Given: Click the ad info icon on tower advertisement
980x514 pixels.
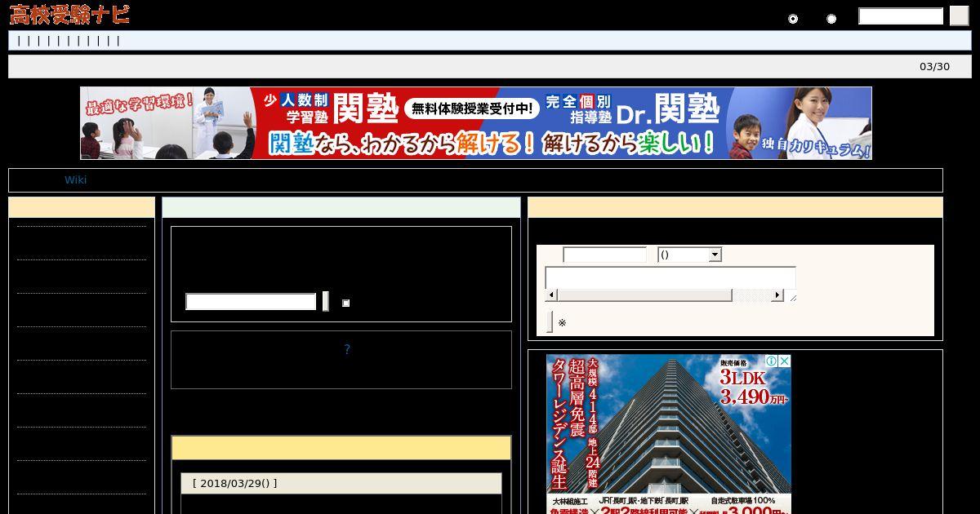Looking at the screenshot, I should (771, 361).
